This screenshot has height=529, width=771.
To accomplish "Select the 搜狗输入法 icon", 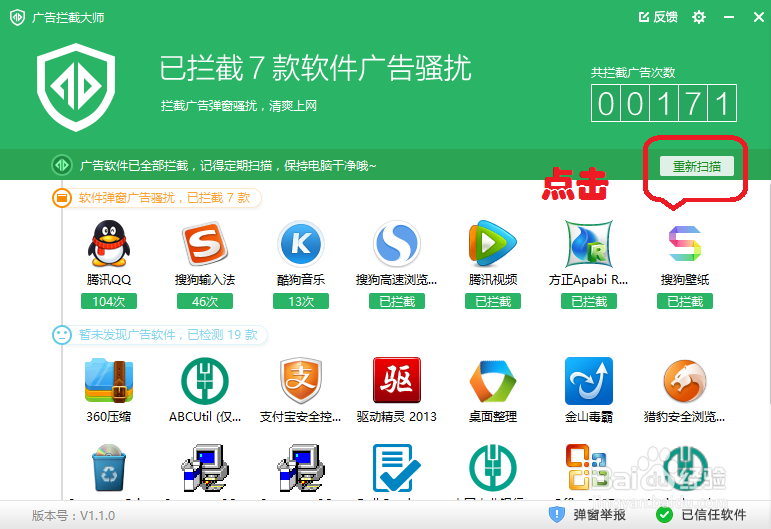I will 205,243.
